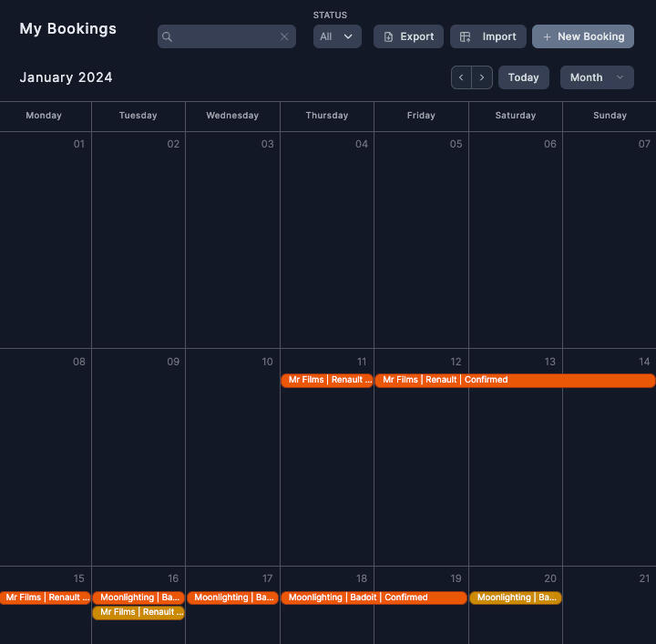Screen dimensions: 656x644
Task: Click the Import button
Action: (x=488, y=36)
